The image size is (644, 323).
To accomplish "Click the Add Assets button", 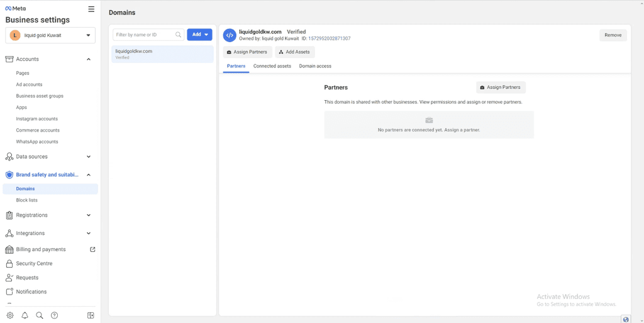I will coord(295,52).
